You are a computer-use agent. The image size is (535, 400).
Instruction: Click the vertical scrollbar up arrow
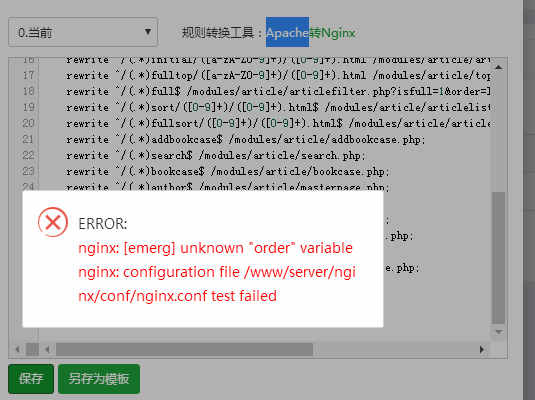coord(498,67)
